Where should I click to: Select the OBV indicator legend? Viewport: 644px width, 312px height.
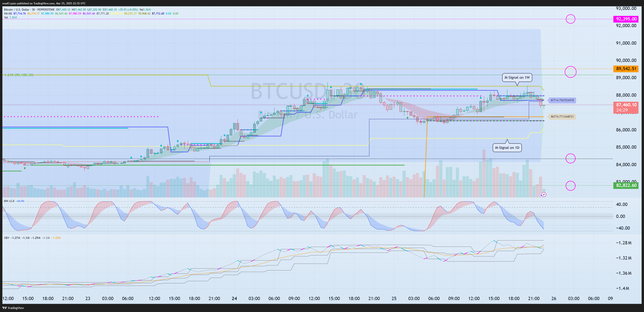coord(32,238)
